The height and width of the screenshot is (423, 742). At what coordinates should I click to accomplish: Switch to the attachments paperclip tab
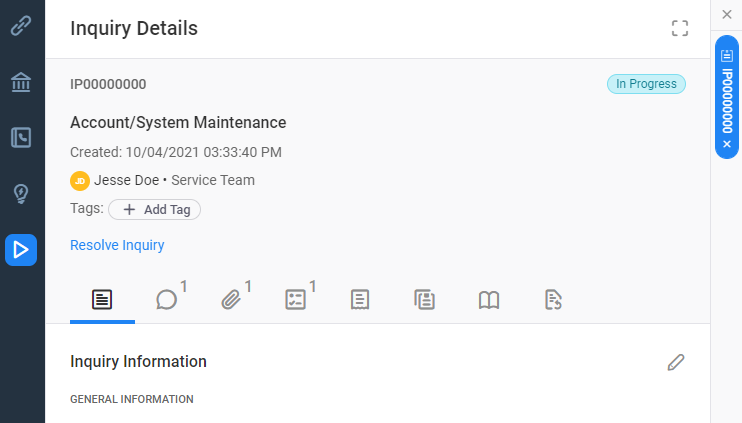point(231,300)
